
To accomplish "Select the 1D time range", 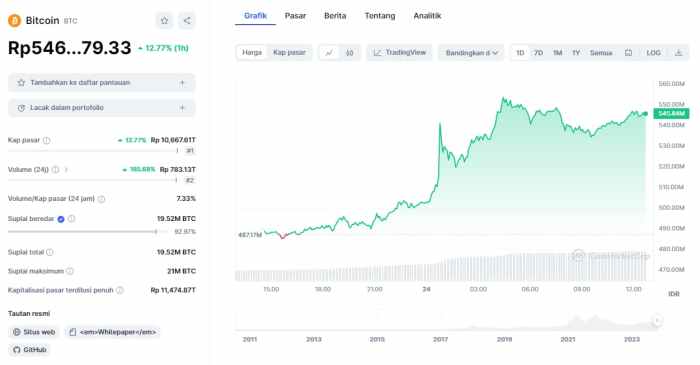I will [520, 53].
